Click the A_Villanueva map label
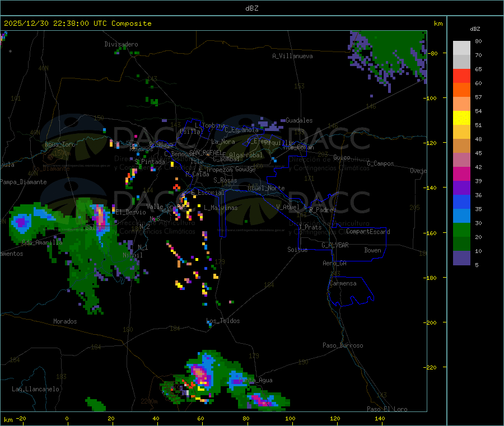The image size is (504, 426). [292, 56]
